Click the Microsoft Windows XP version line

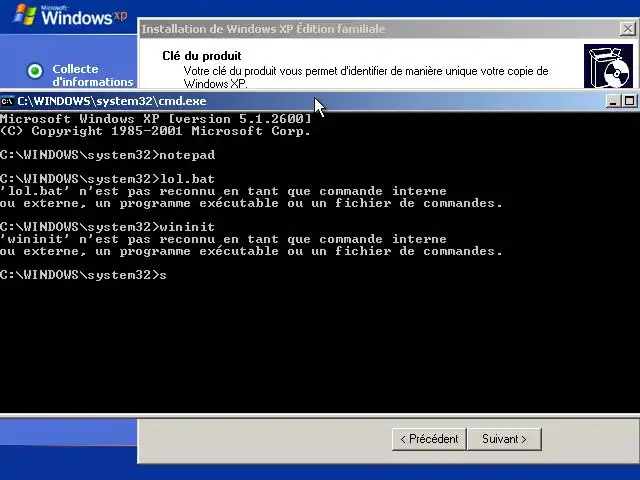[156, 119]
